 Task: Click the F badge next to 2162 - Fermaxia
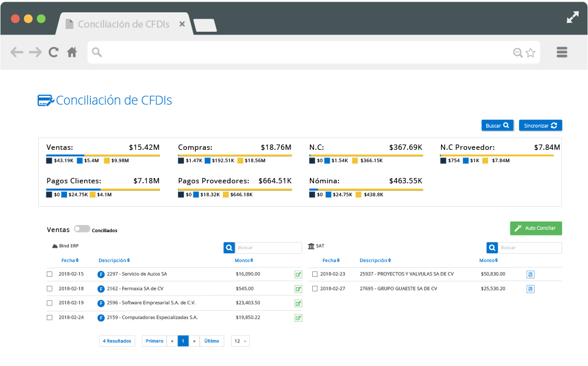(101, 288)
